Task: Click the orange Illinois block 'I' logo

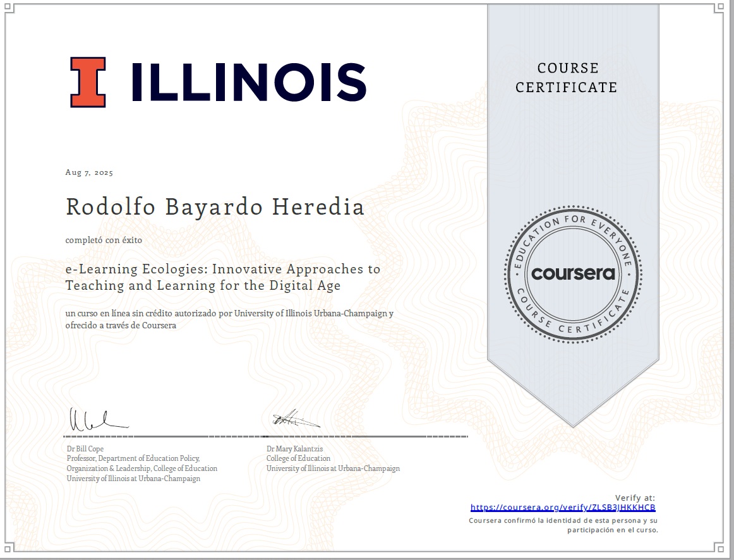Action: (x=87, y=82)
